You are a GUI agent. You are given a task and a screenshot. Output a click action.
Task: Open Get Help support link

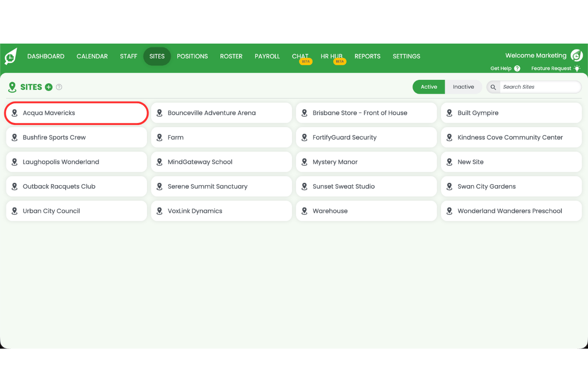coord(505,68)
